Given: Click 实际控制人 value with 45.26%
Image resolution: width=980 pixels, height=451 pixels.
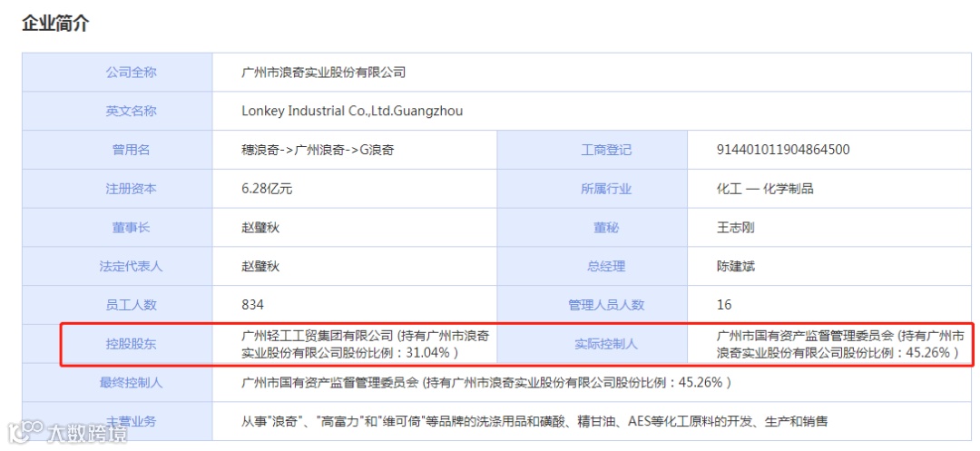Looking at the screenshot, I should (x=840, y=344).
